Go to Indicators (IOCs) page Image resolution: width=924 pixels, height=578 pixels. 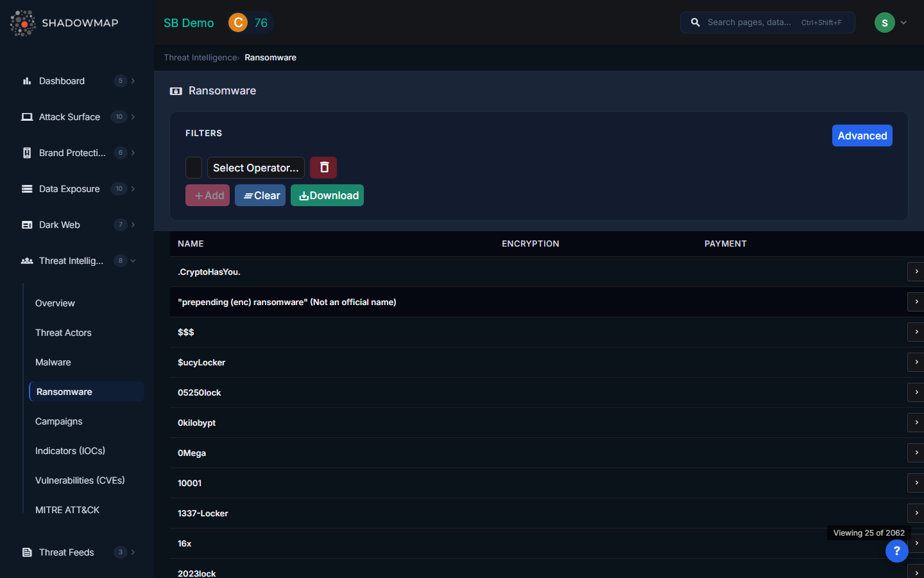click(x=70, y=451)
